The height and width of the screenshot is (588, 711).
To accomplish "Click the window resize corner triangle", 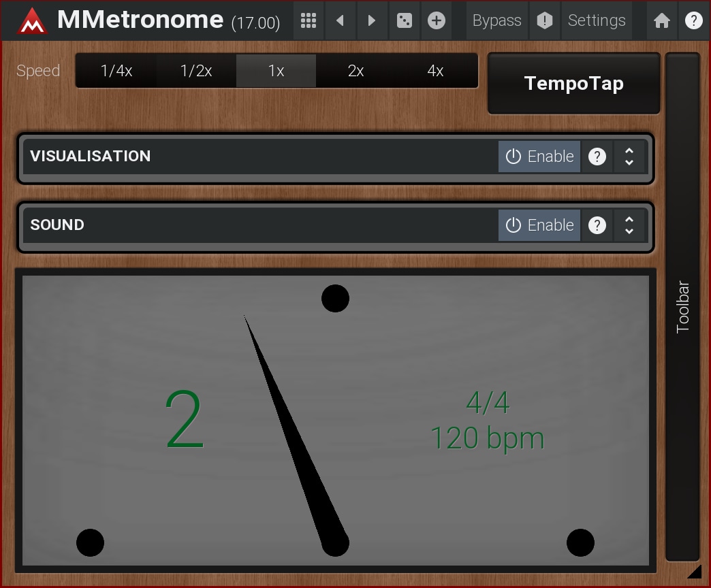I will click(694, 572).
